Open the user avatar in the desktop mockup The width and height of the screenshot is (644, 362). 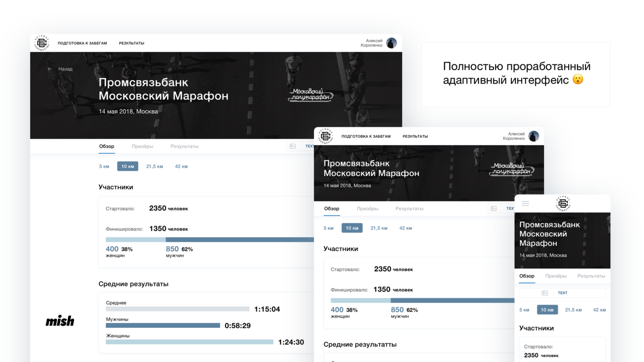[391, 43]
